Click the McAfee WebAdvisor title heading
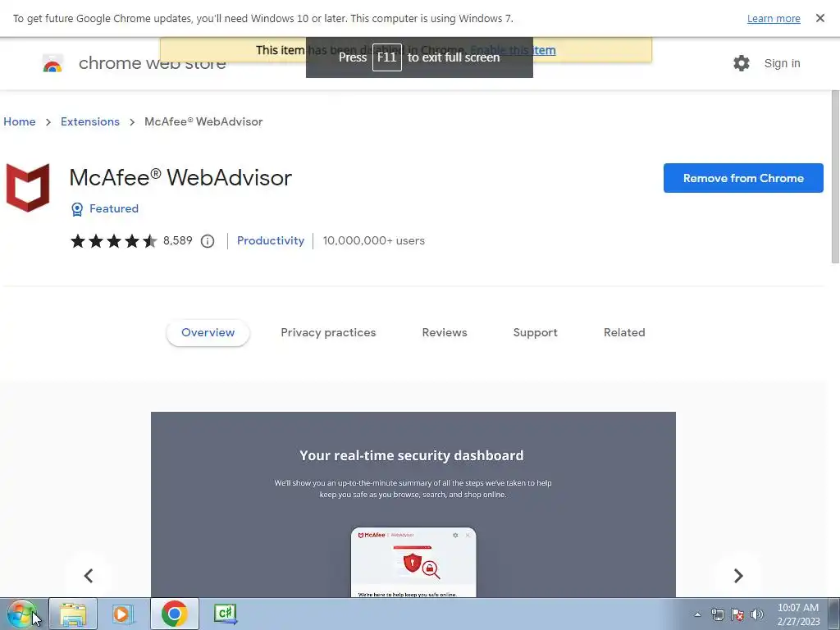The width and height of the screenshot is (840, 630). pyautogui.click(x=180, y=178)
